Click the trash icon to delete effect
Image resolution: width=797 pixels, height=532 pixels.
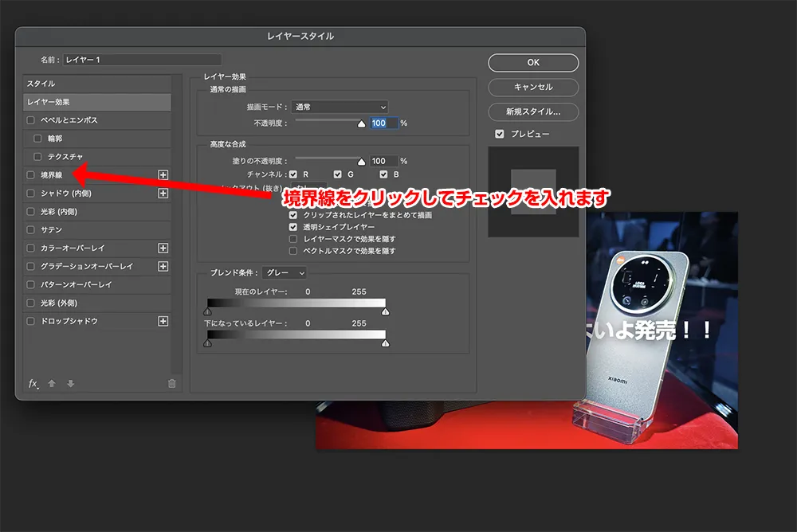point(171,384)
